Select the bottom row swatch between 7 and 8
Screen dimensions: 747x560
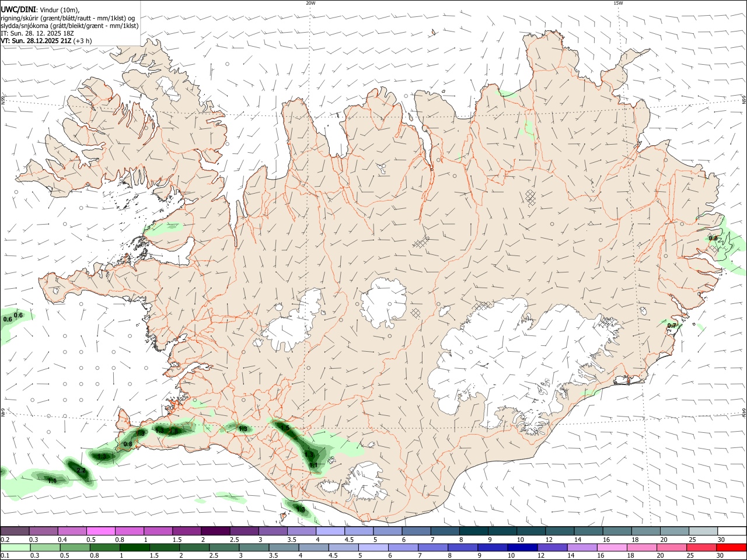click(432, 547)
